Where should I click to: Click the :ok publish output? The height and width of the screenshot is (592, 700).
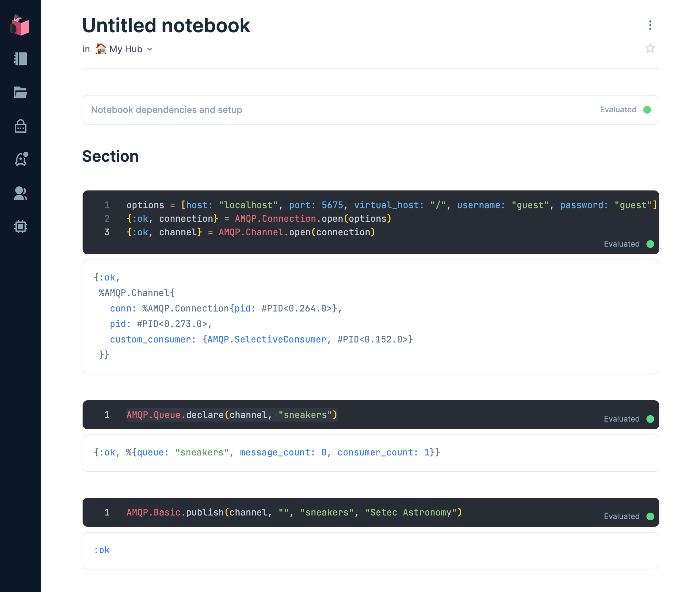pyautogui.click(x=102, y=550)
